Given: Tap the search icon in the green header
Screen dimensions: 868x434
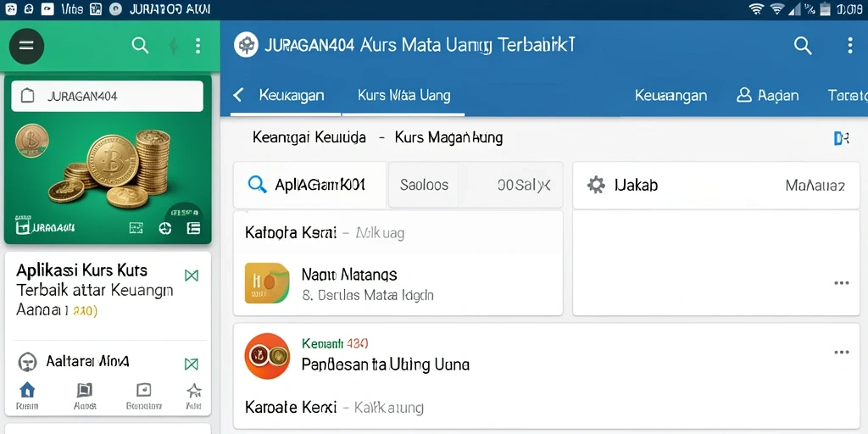Looking at the screenshot, I should tap(140, 46).
